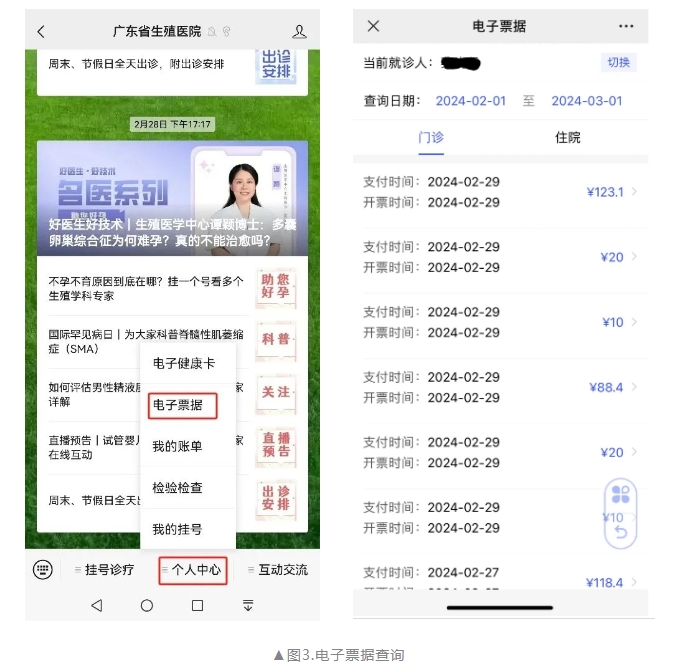Open the ¥20 receipt below ¥123.1
The width and height of the screenshot is (676, 671).
point(500,257)
